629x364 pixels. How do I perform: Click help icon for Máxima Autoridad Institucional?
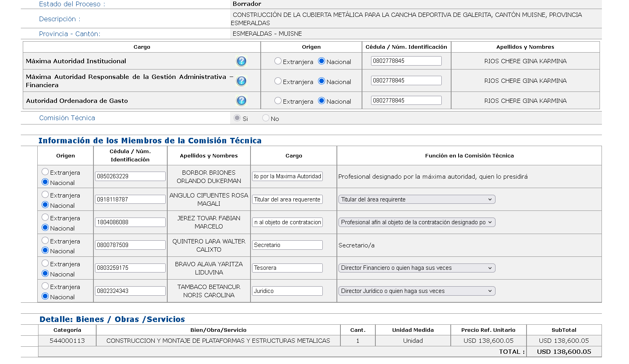[x=241, y=61]
